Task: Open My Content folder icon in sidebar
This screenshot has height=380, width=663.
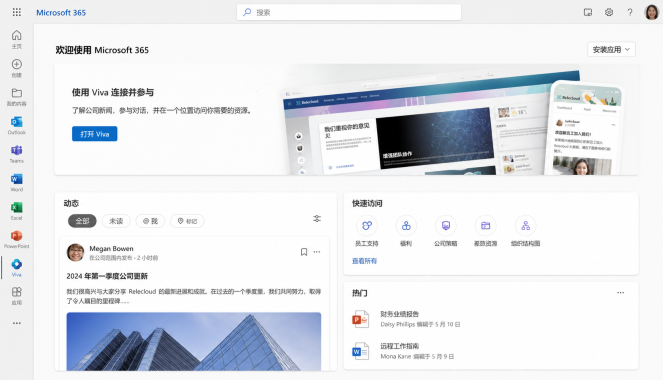Action: pyautogui.click(x=16, y=97)
